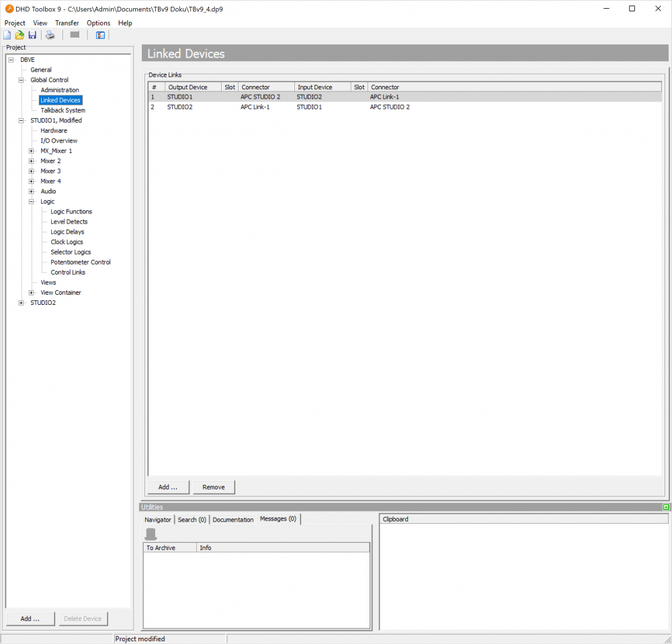Open the Documentation tab
This screenshot has width=672, height=644.
click(233, 520)
